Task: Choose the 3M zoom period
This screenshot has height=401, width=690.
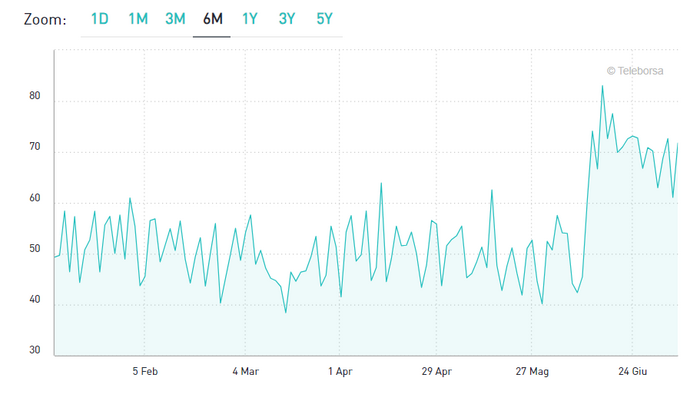Action: [175, 18]
